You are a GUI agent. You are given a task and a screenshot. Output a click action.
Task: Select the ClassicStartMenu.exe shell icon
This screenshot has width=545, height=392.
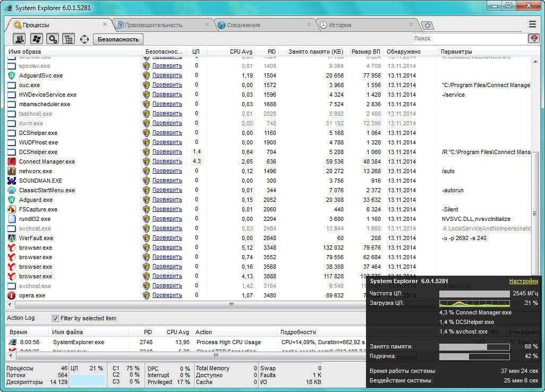pos(12,190)
